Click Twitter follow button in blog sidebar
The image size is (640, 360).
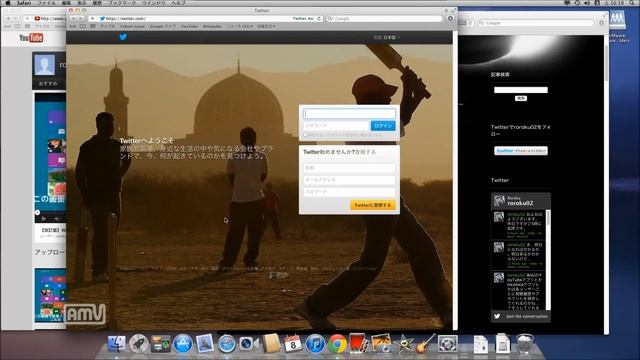(521, 151)
